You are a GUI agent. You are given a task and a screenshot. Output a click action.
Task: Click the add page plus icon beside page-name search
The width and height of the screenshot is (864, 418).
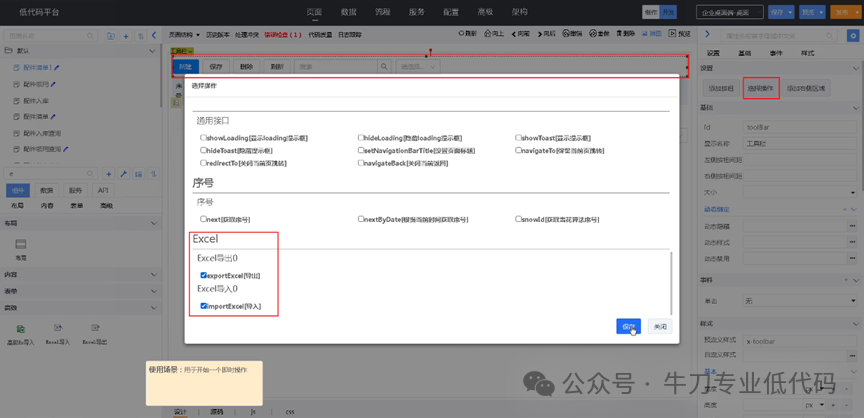[x=126, y=36]
